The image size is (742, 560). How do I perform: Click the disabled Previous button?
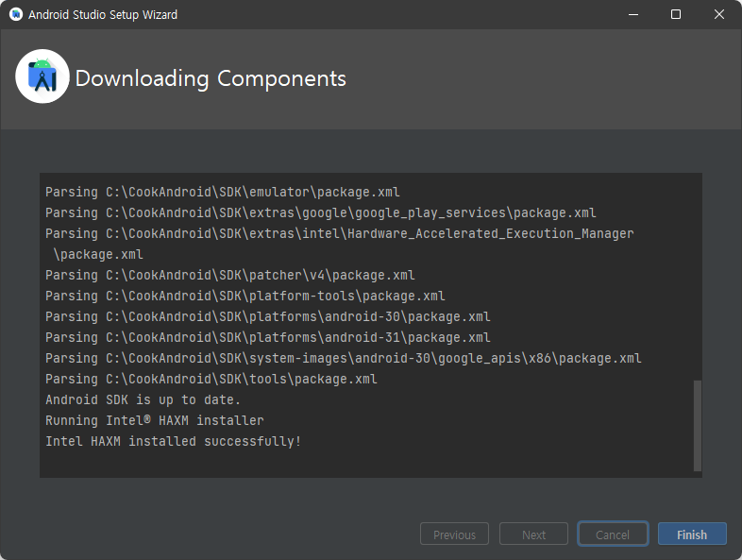pos(454,535)
